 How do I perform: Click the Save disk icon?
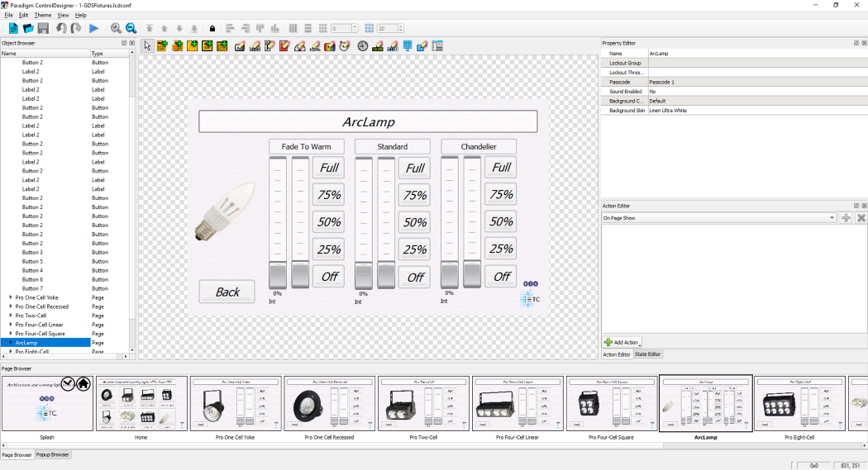click(42, 28)
